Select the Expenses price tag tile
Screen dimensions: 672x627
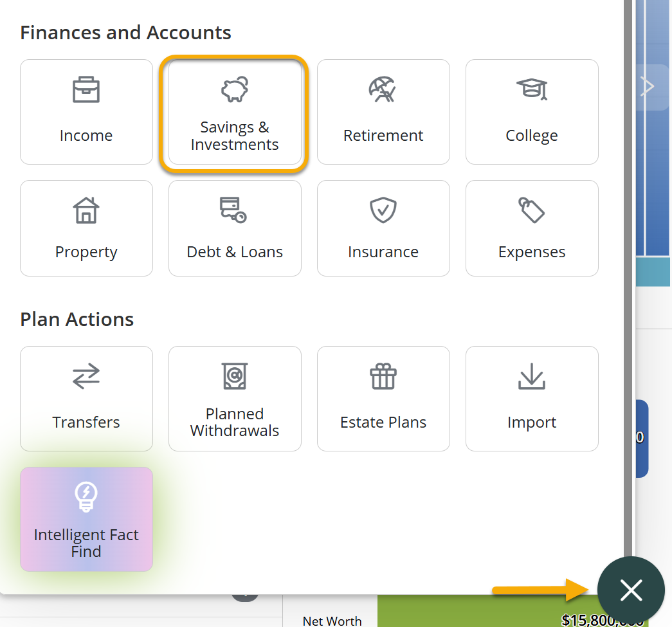[532, 228]
